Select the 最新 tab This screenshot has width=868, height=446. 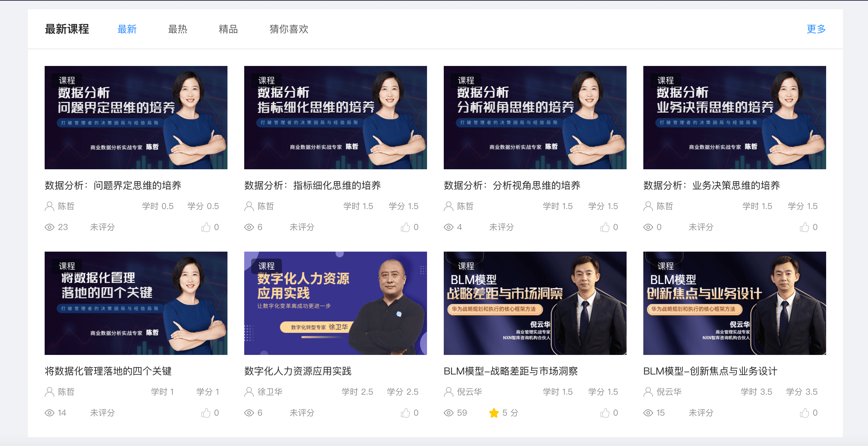(127, 29)
